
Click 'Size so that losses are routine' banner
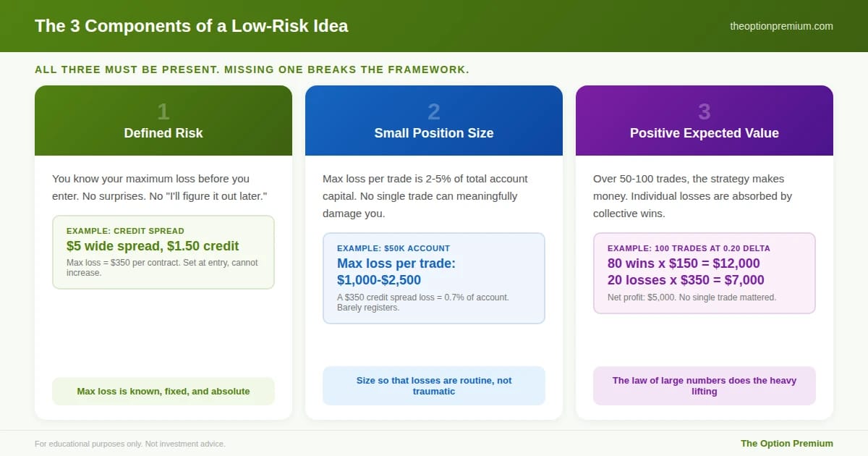tap(434, 386)
